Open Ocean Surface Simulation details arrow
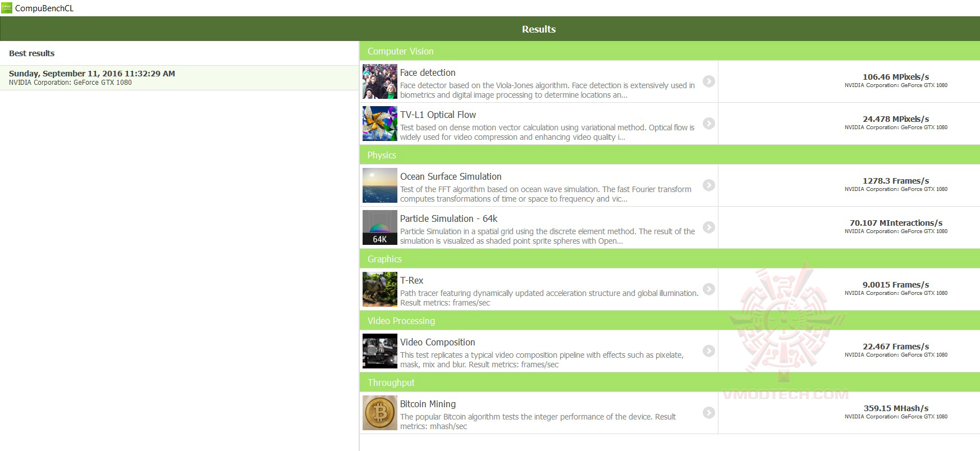Screen dimensions: 980x451 pyautogui.click(x=709, y=185)
